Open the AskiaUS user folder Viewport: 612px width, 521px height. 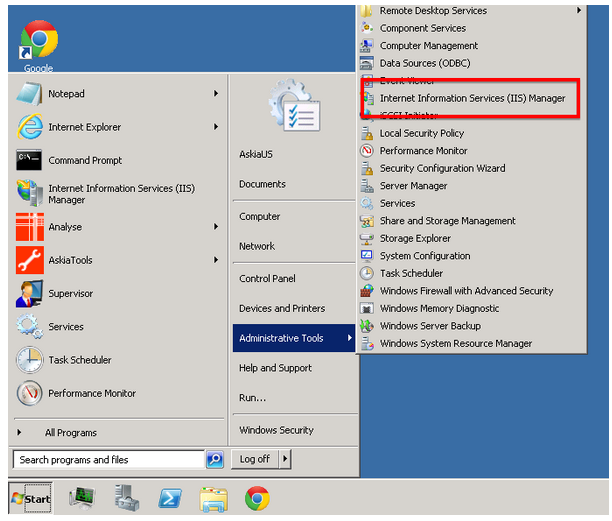tap(256, 155)
